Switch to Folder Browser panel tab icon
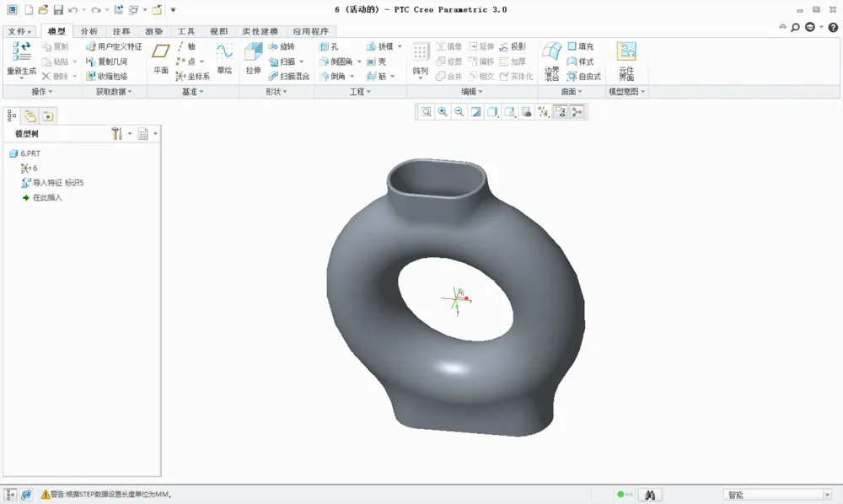The image size is (843, 504). (30, 115)
